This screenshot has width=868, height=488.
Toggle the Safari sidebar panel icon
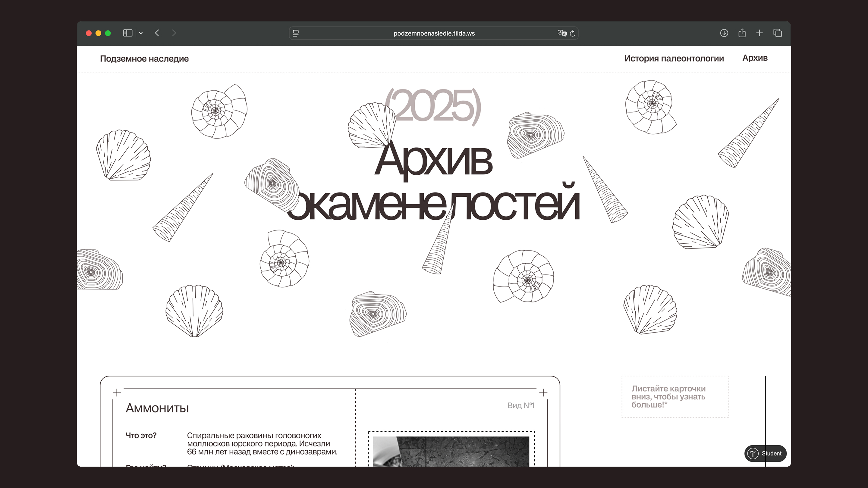pos(127,33)
